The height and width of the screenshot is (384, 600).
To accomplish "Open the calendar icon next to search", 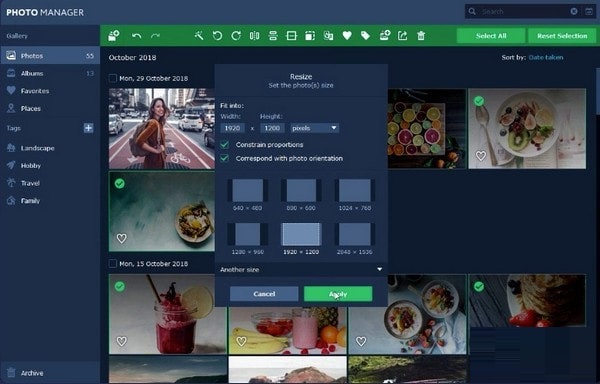I will coord(589,11).
